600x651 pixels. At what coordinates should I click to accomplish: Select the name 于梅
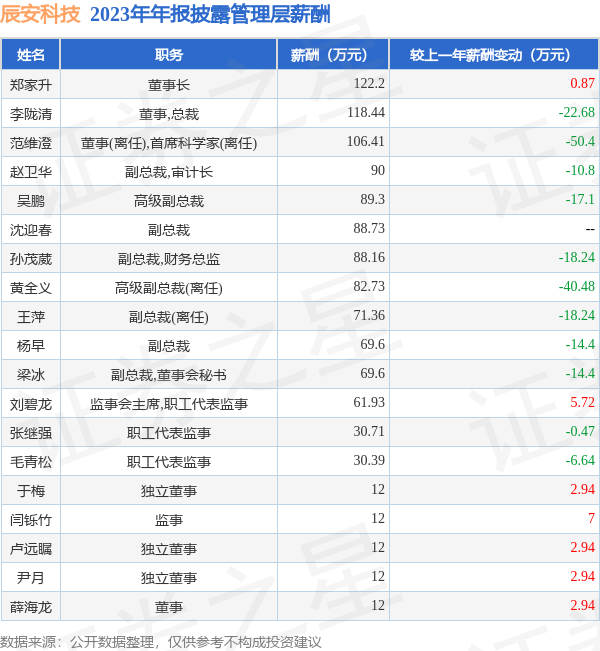point(31,491)
